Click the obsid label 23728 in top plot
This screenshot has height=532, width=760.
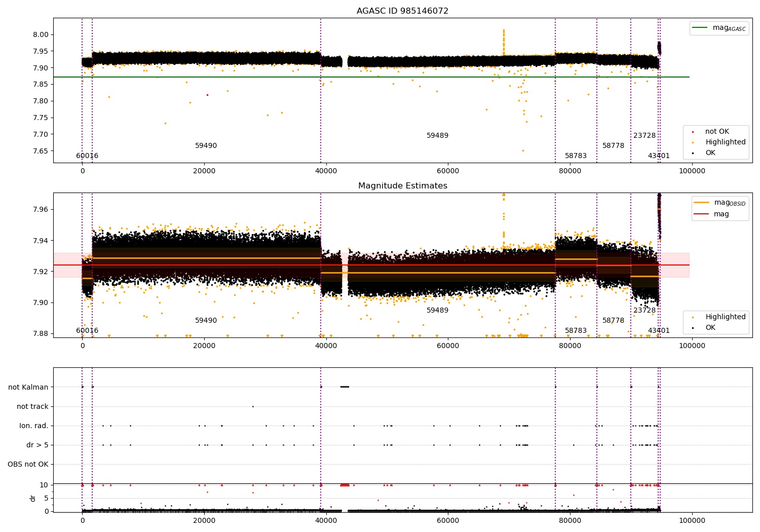644,136
